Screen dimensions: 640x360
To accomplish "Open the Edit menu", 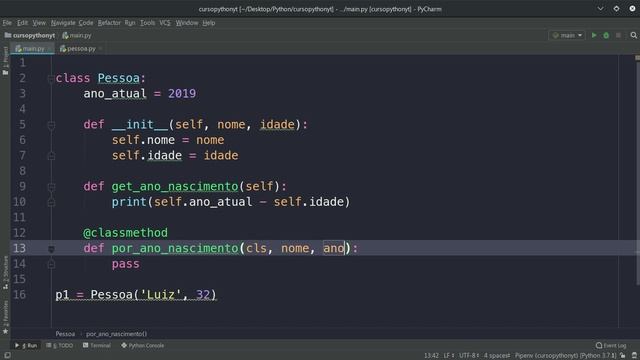I will [22, 23].
